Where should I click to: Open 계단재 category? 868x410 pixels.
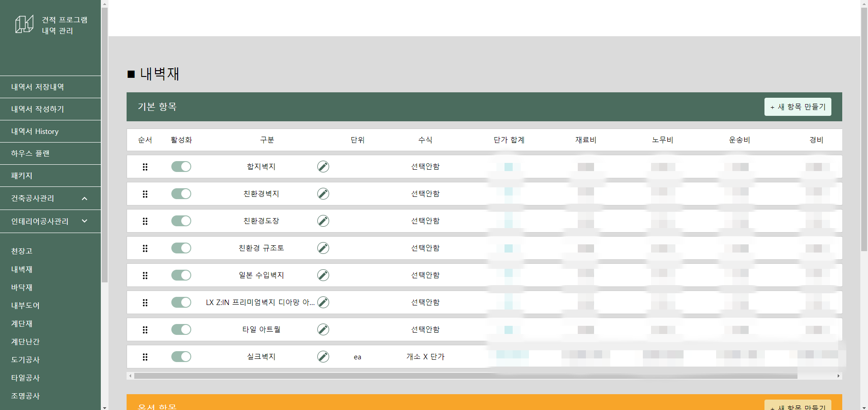coord(22,324)
